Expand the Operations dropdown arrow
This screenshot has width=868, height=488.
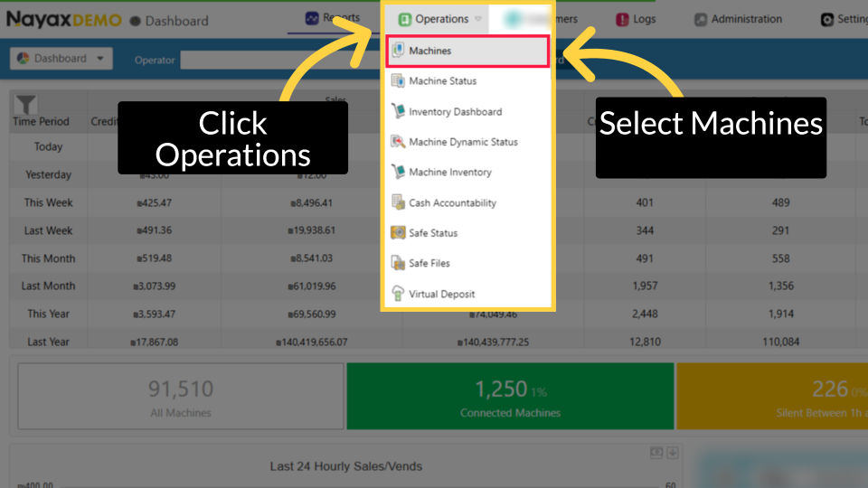click(x=478, y=19)
